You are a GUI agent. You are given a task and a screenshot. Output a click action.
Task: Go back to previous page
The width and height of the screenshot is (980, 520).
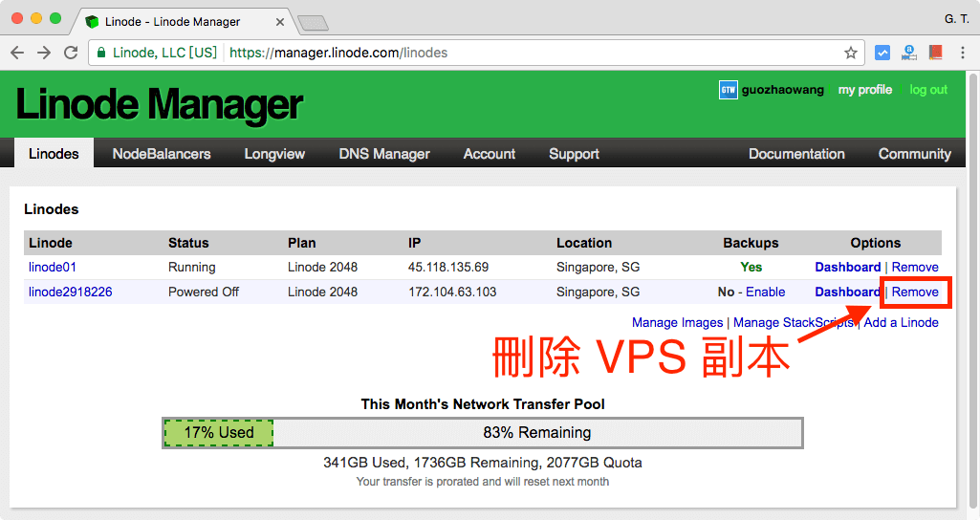point(17,53)
